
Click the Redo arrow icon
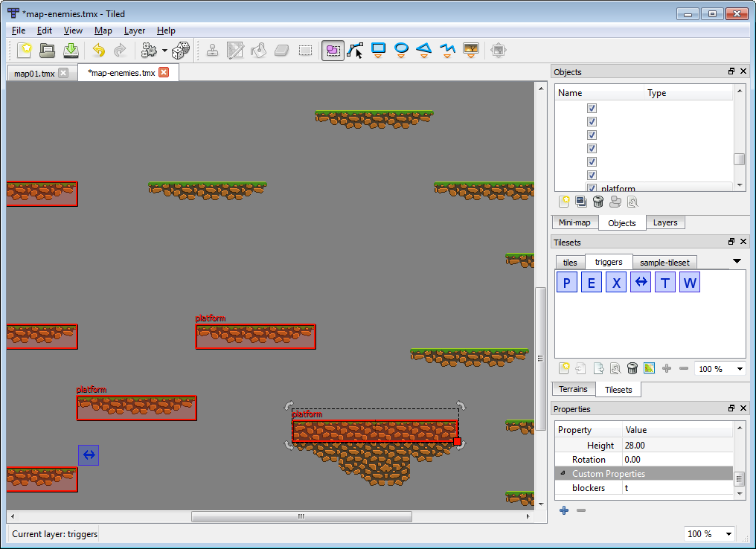120,50
